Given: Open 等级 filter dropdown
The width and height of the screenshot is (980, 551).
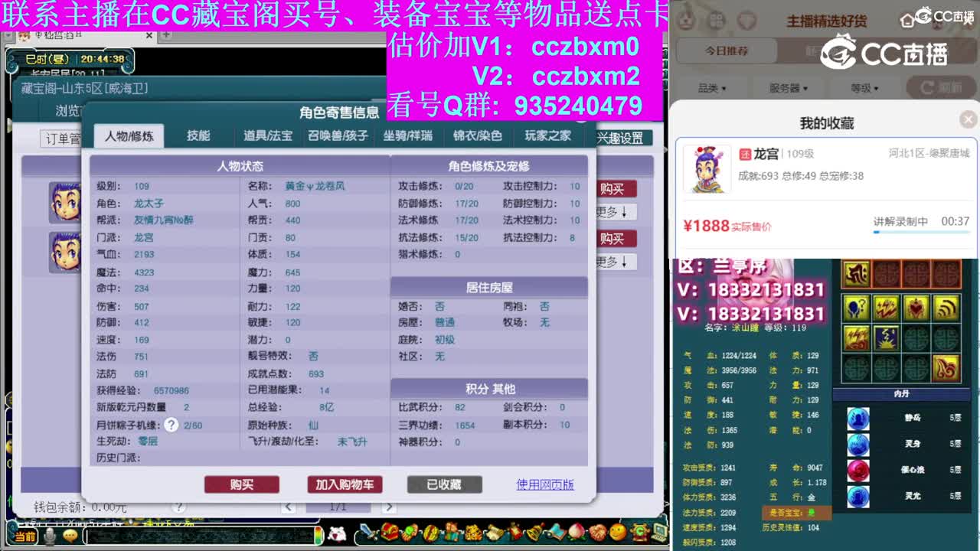Looking at the screenshot, I should (864, 88).
